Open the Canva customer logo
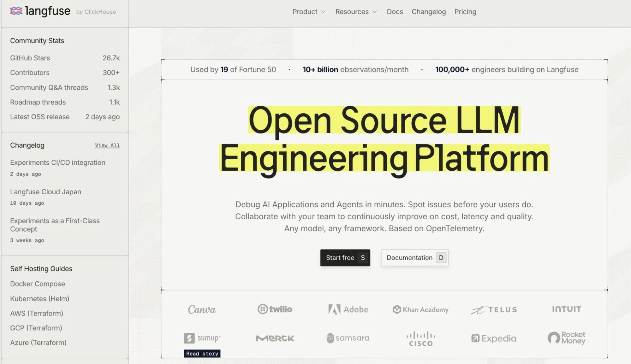This screenshot has height=364, width=631. click(202, 309)
